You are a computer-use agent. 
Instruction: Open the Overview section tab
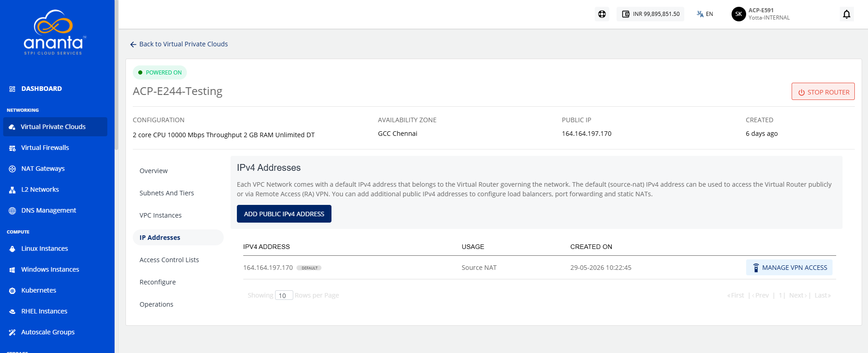[x=154, y=171]
